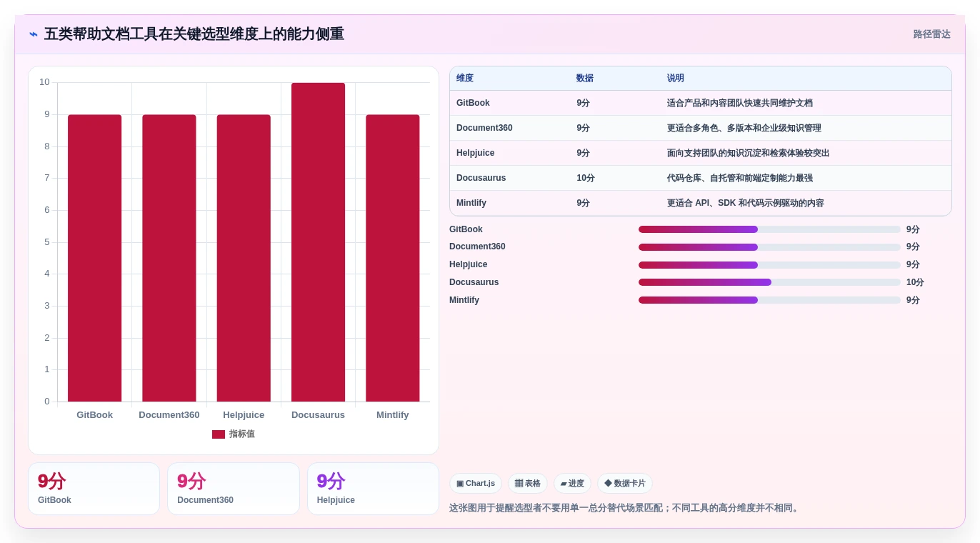Click the Helpjuice progress bar
The image size is (980, 543).
[769, 265]
